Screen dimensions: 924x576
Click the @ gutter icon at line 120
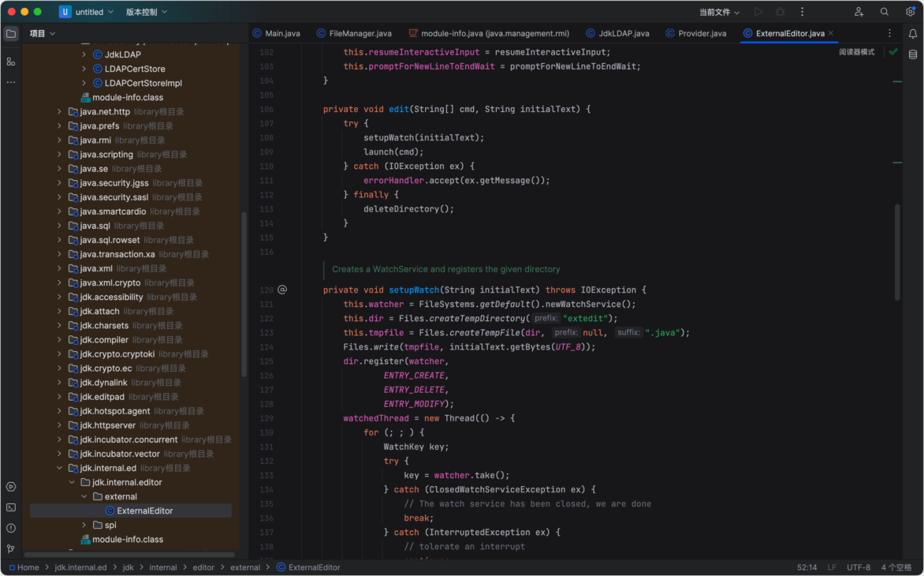282,290
